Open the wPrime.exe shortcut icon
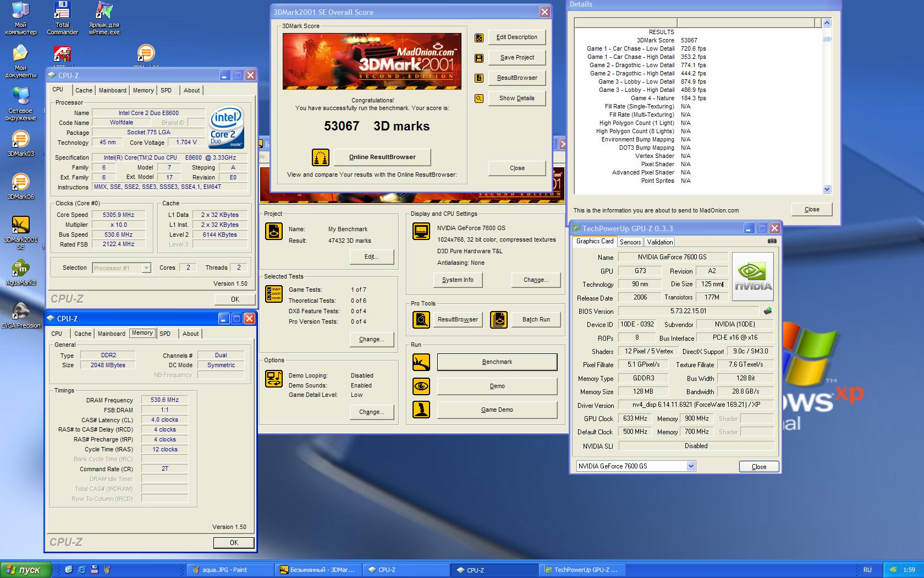 pos(104,18)
